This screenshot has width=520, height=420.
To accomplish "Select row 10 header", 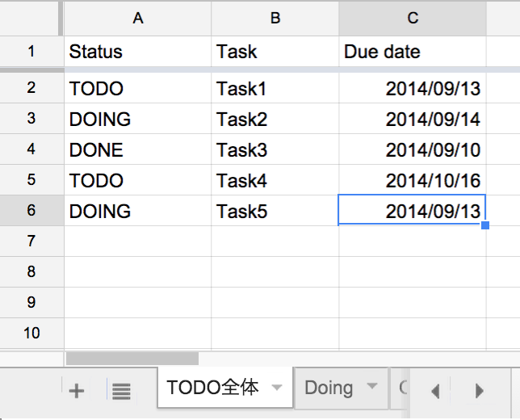I will click(x=31, y=333).
